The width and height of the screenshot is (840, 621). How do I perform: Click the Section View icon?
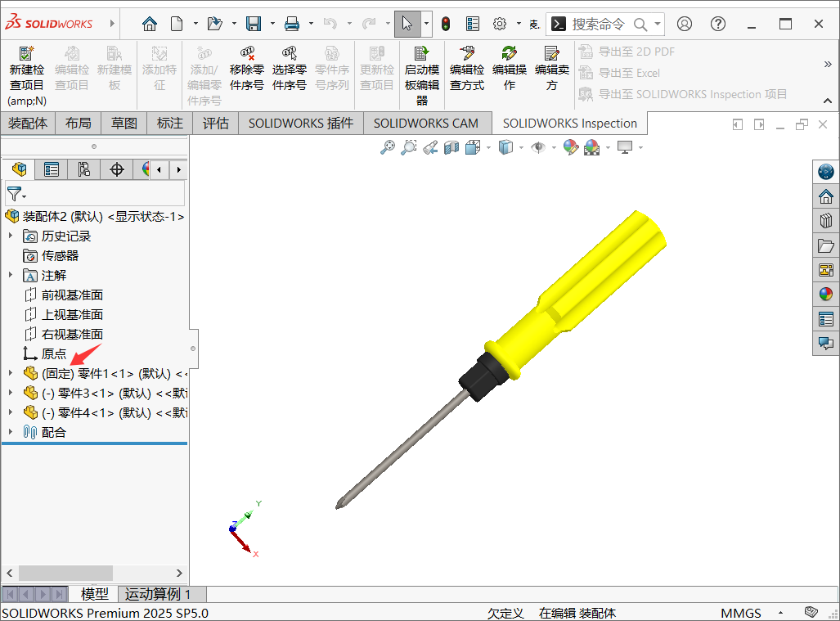tap(451, 146)
